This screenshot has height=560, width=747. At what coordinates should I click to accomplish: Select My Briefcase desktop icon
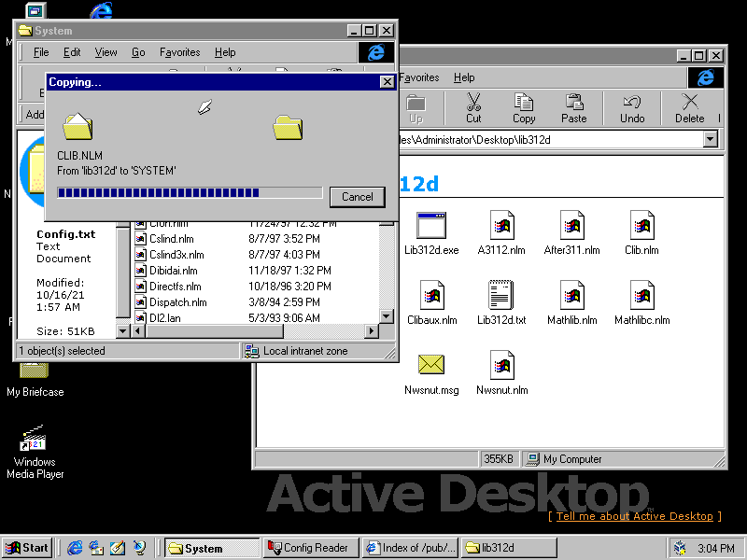tap(35, 380)
